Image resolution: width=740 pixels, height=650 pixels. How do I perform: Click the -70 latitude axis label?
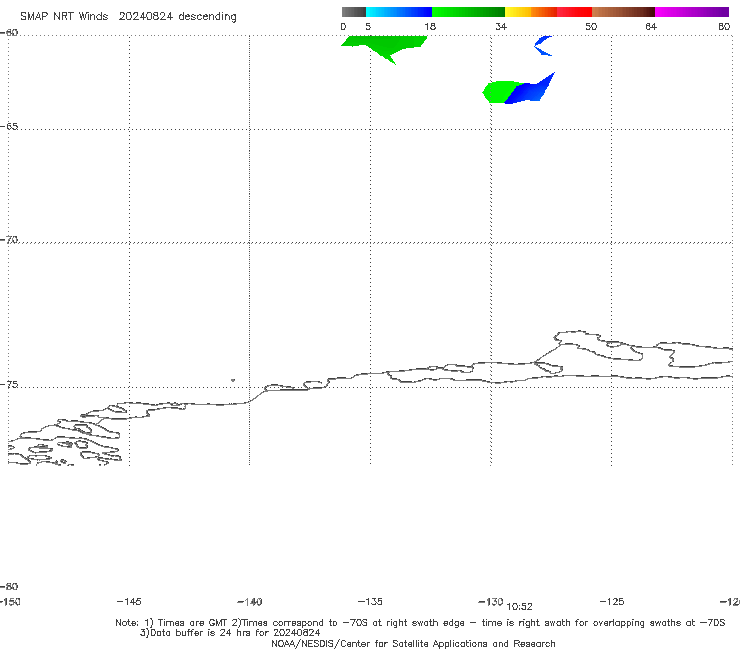[x=9, y=240]
